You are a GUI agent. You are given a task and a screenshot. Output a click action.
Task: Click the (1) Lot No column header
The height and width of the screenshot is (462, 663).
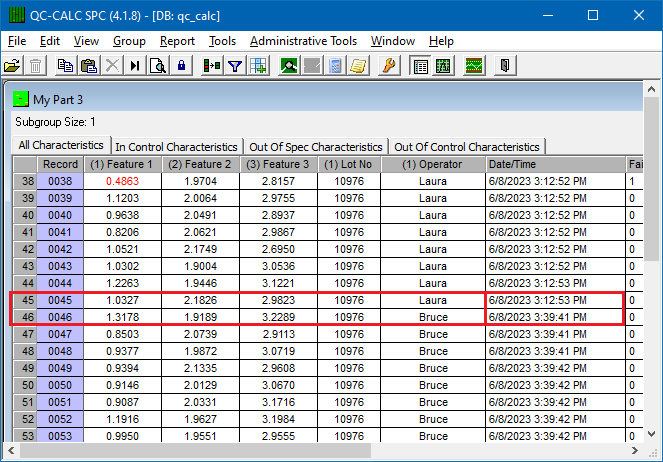point(348,164)
